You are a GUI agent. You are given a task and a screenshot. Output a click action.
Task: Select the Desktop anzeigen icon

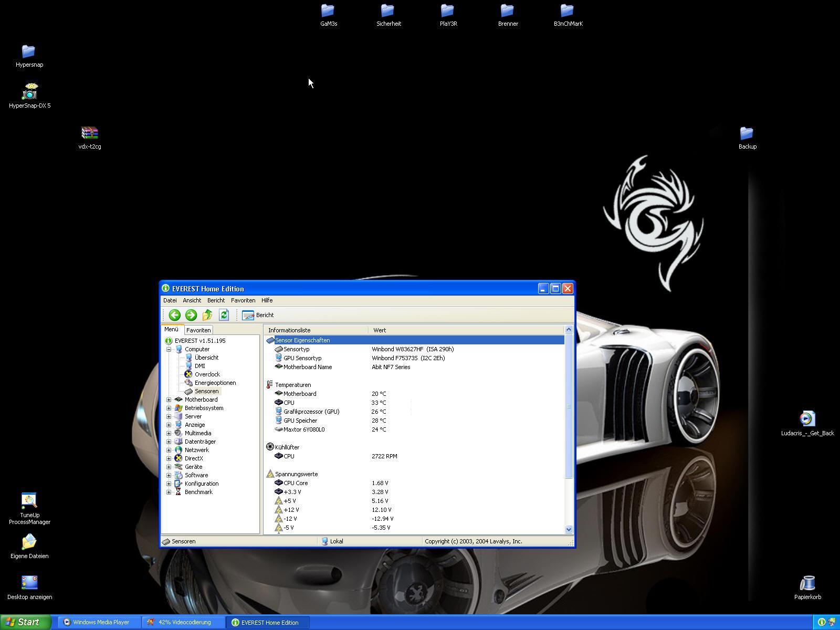pos(29,587)
